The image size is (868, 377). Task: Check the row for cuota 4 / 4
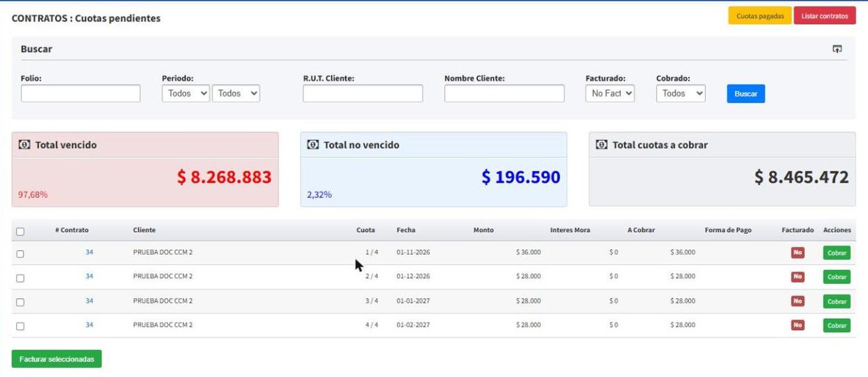(x=20, y=326)
